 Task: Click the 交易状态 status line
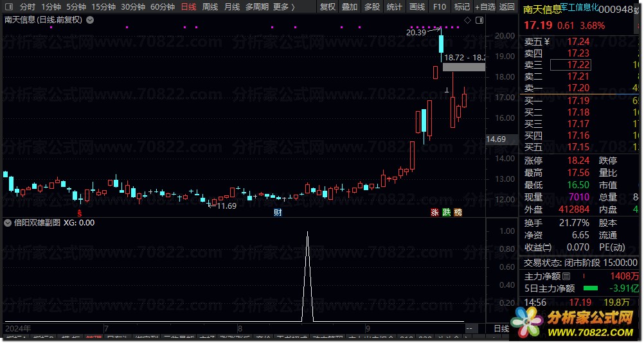click(580, 263)
